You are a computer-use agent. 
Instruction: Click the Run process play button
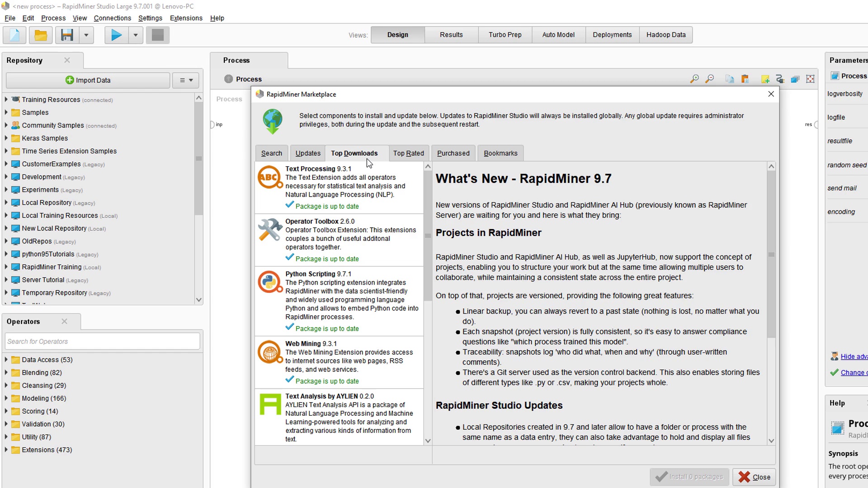(116, 35)
